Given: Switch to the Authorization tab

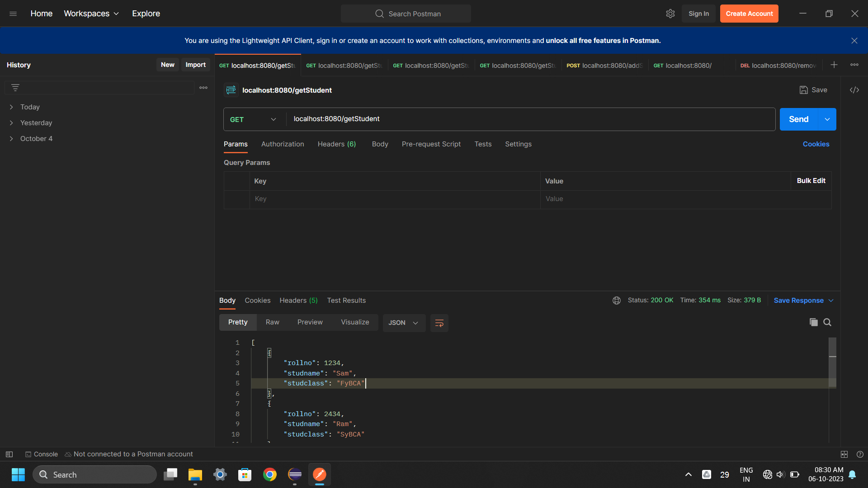Looking at the screenshot, I should click(283, 144).
